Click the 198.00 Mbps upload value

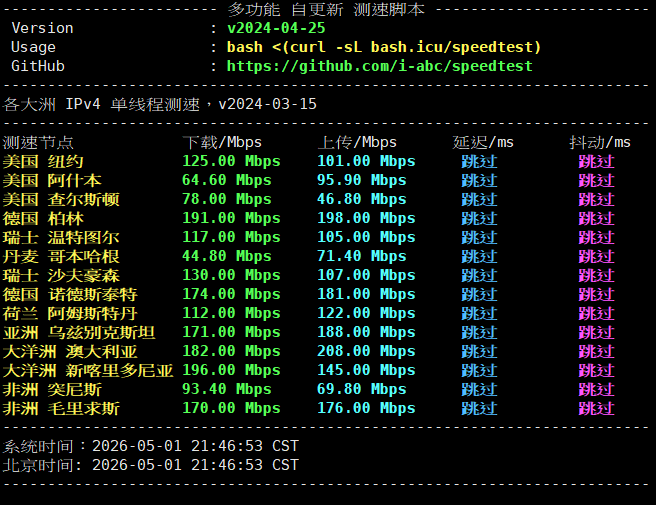(x=366, y=218)
